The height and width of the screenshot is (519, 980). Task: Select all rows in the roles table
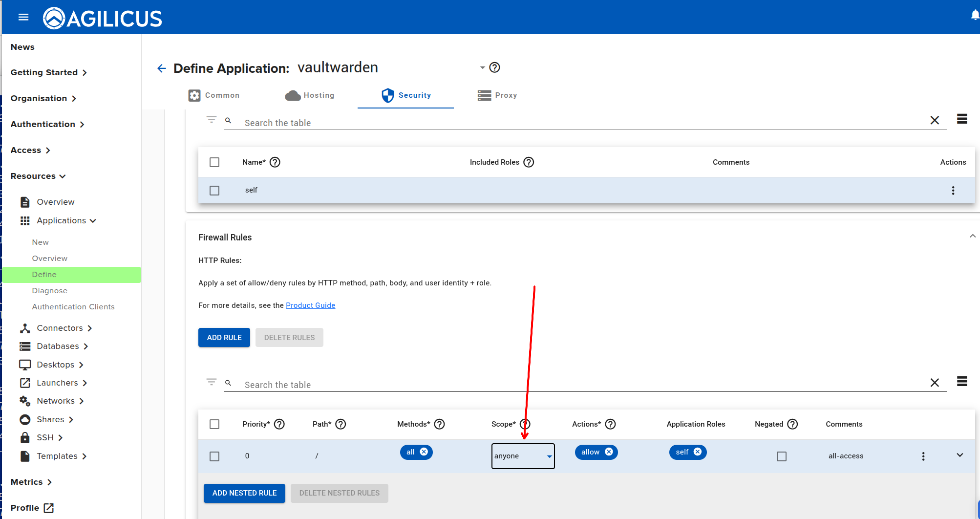(x=214, y=162)
